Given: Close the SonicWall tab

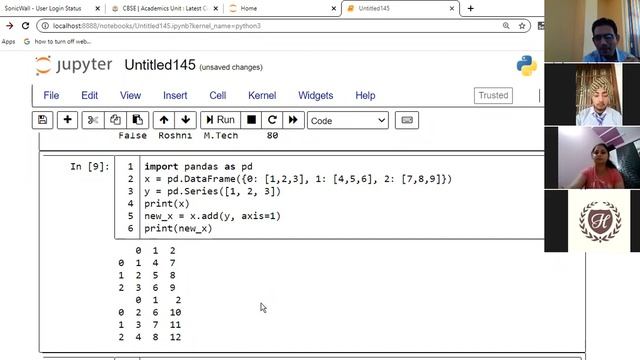Looking at the screenshot, I should (x=97, y=8).
